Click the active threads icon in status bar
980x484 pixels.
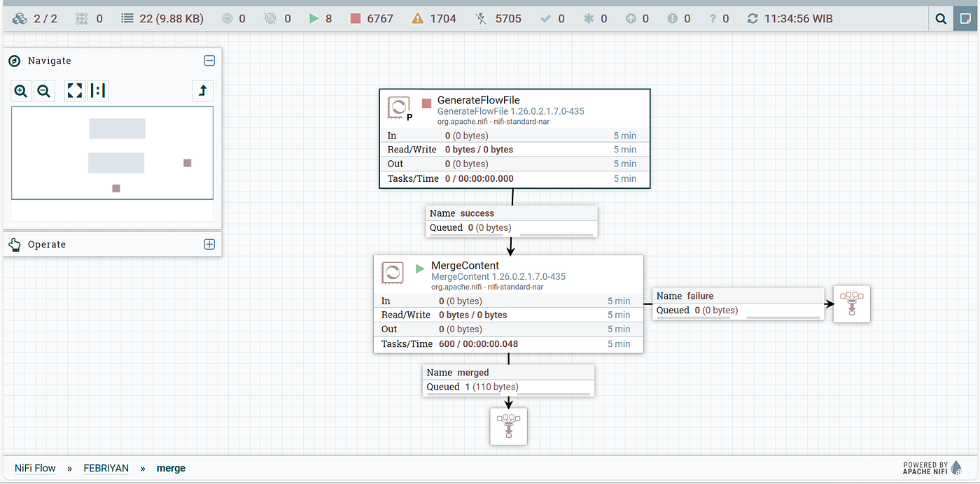tap(82, 19)
